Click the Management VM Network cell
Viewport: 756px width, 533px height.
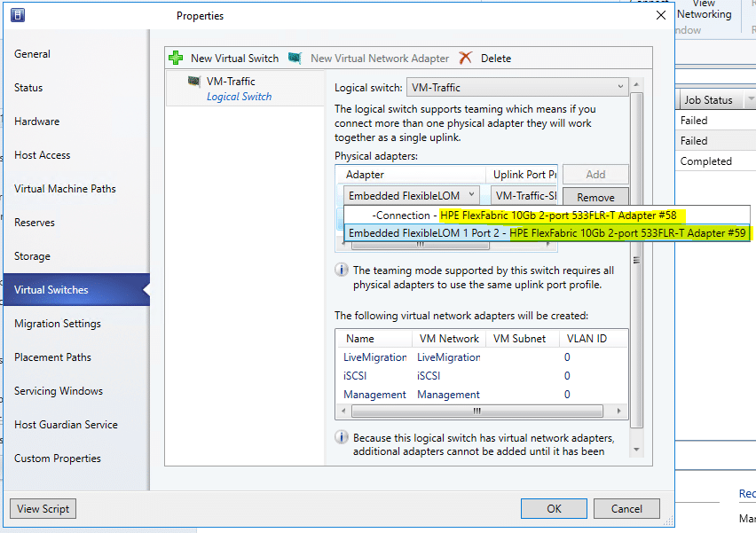448,395
